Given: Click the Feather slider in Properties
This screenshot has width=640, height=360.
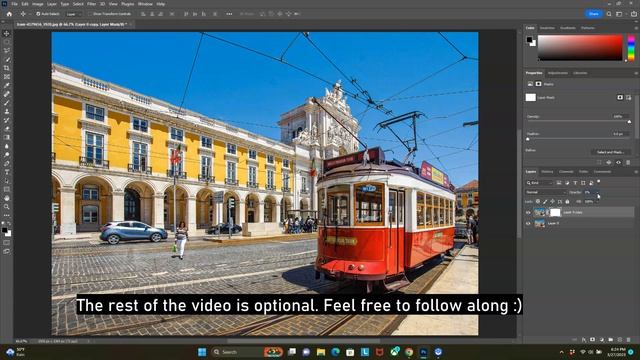Looking at the screenshot, I should (x=578, y=139).
